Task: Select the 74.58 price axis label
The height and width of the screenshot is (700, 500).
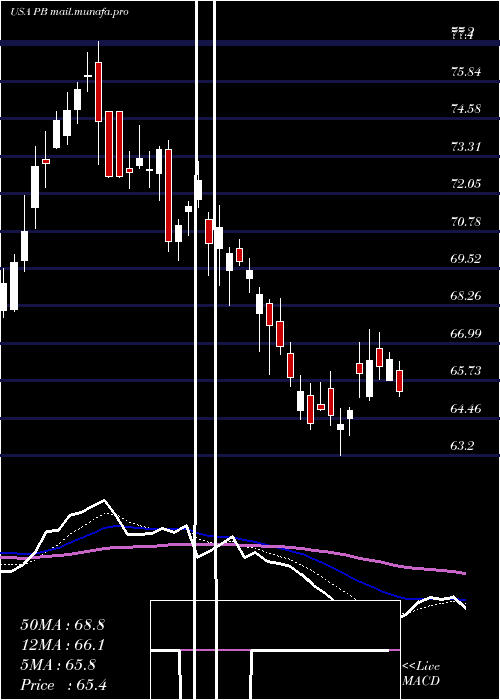Action: click(x=466, y=108)
